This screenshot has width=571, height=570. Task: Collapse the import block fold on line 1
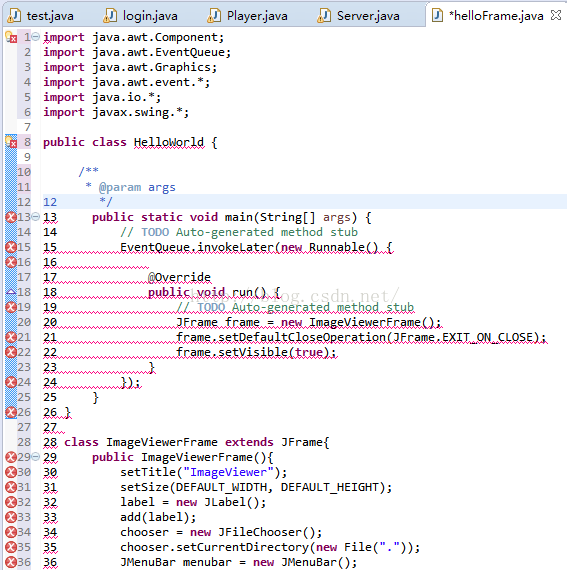click(x=35, y=36)
